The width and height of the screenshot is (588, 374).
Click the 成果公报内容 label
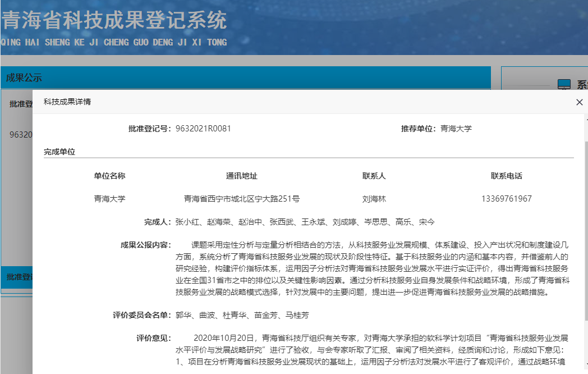click(x=145, y=245)
